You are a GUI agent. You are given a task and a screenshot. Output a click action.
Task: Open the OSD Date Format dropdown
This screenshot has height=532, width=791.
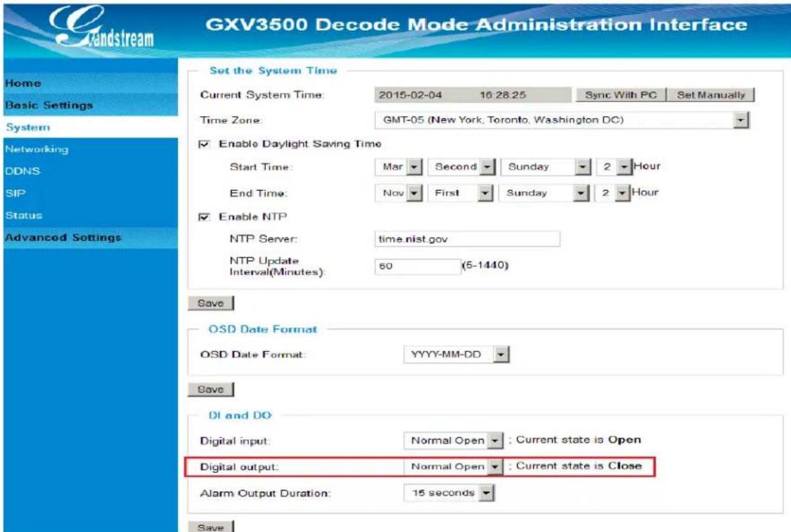pos(456,354)
